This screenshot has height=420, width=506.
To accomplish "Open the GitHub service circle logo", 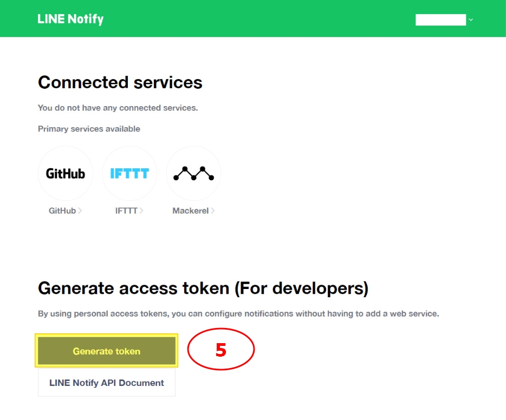I will pos(65,173).
